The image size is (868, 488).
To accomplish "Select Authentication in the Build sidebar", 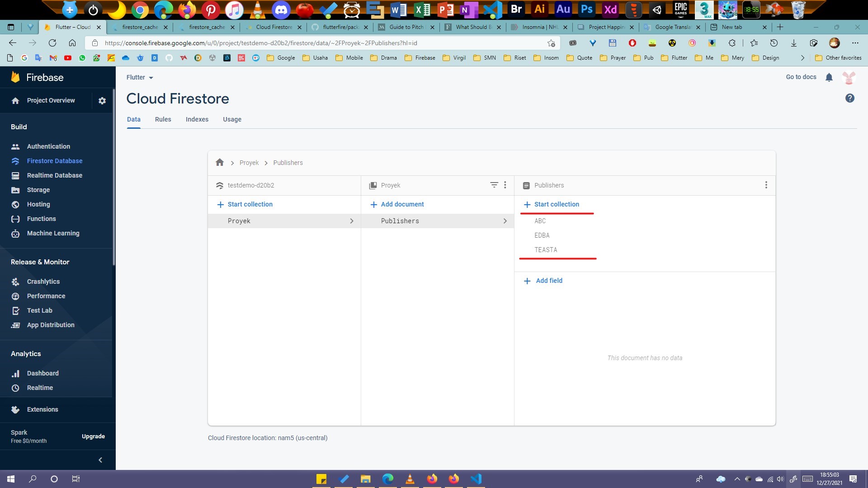I will pyautogui.click(x=48, y=146).
